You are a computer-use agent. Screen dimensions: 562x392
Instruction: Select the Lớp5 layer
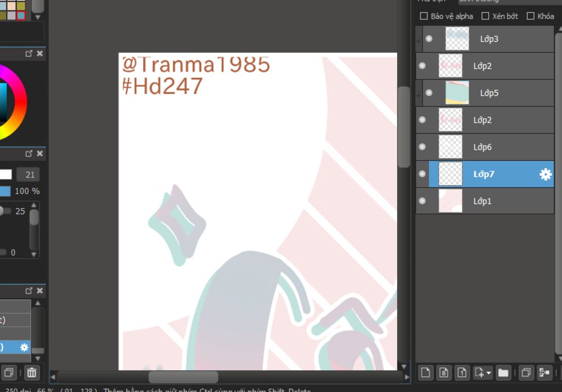point(488,93)
